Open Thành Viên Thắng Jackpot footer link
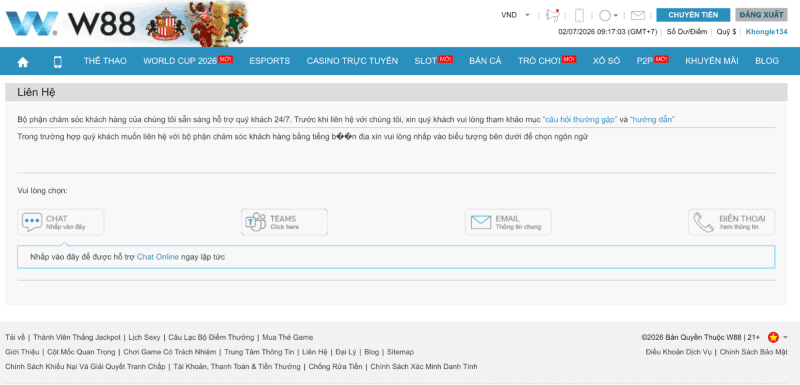 (77, 337)
